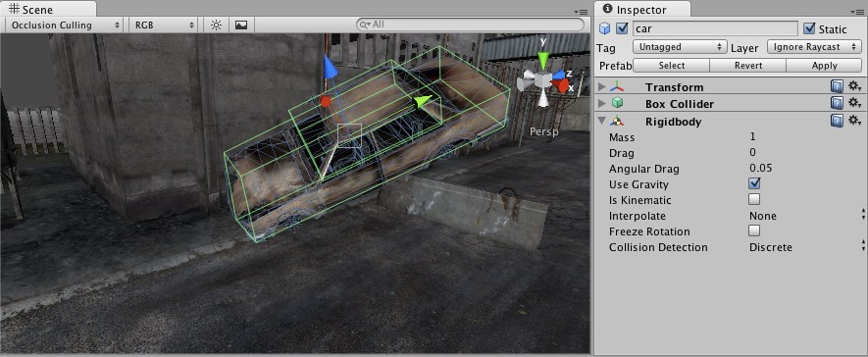Enable Is Kinematic checkbox
The image size is (868, 357).
[x=754, y=199]
